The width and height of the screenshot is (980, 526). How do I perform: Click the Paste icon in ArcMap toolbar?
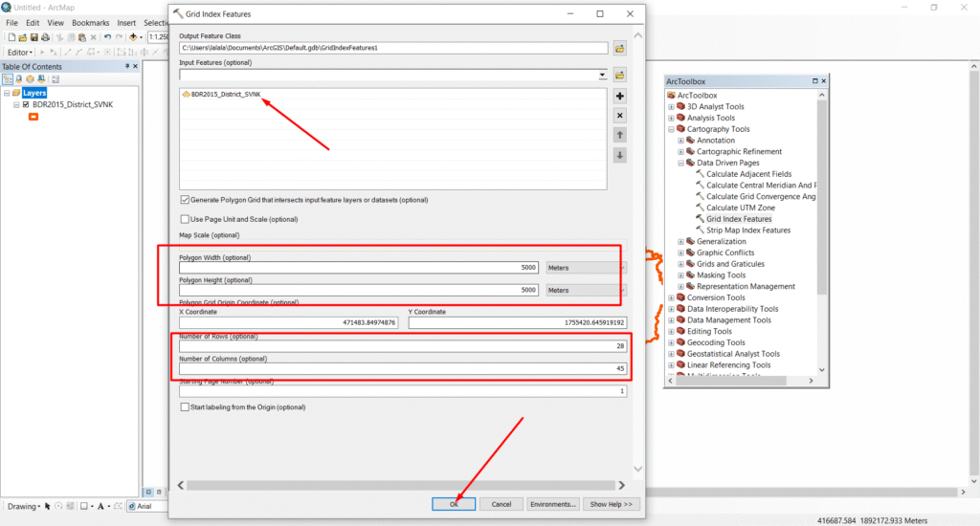(81, 37)
